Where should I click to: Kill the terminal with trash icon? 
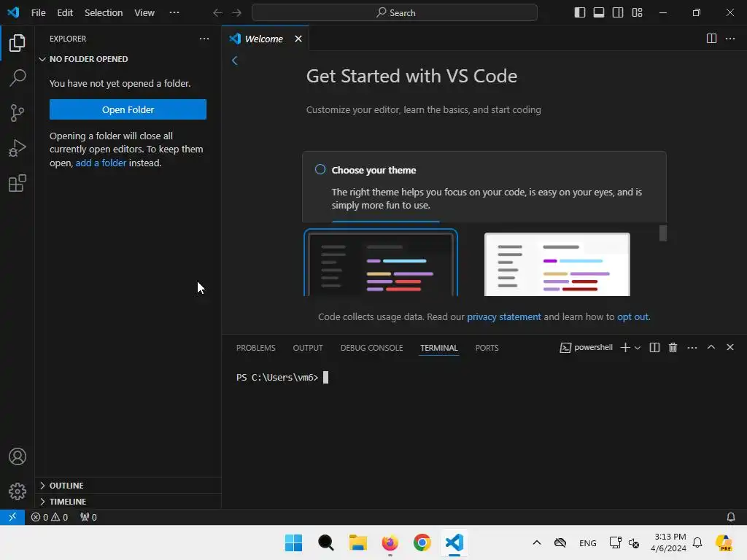(x=673, y=348)
